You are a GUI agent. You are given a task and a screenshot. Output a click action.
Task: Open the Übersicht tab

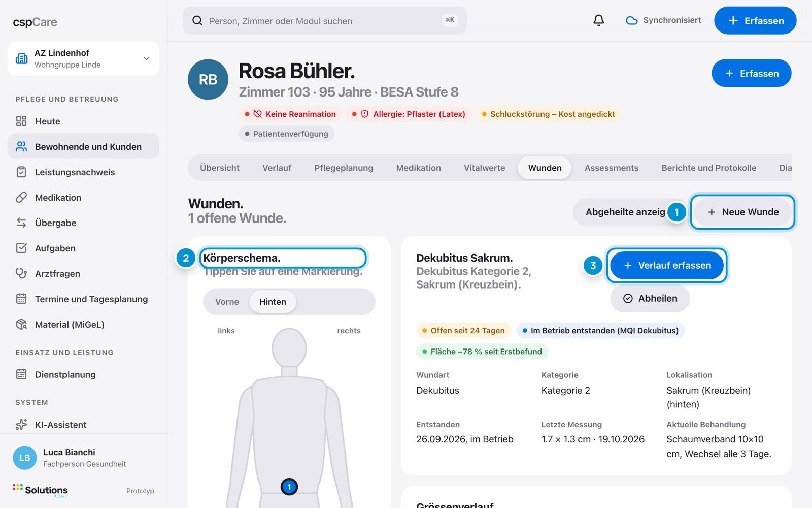pyautogui.click(x=220, y=168)
